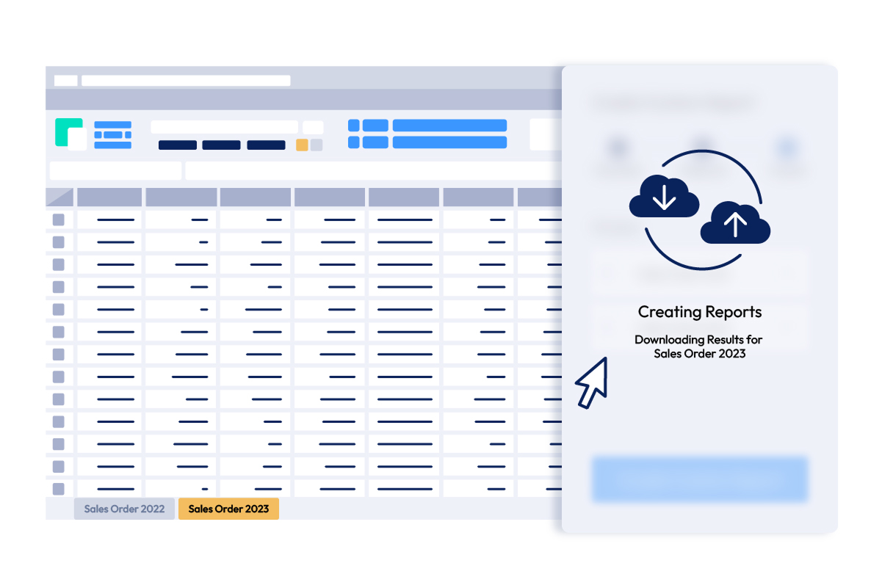Switch to the Sales Order 2022 tab
This screenshot has height=588, width=882.
tap(124, 509)
